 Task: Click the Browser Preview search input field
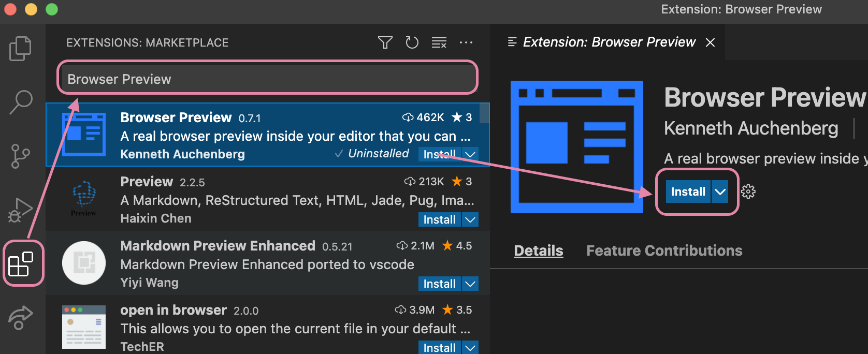click(x=267, y=79)
